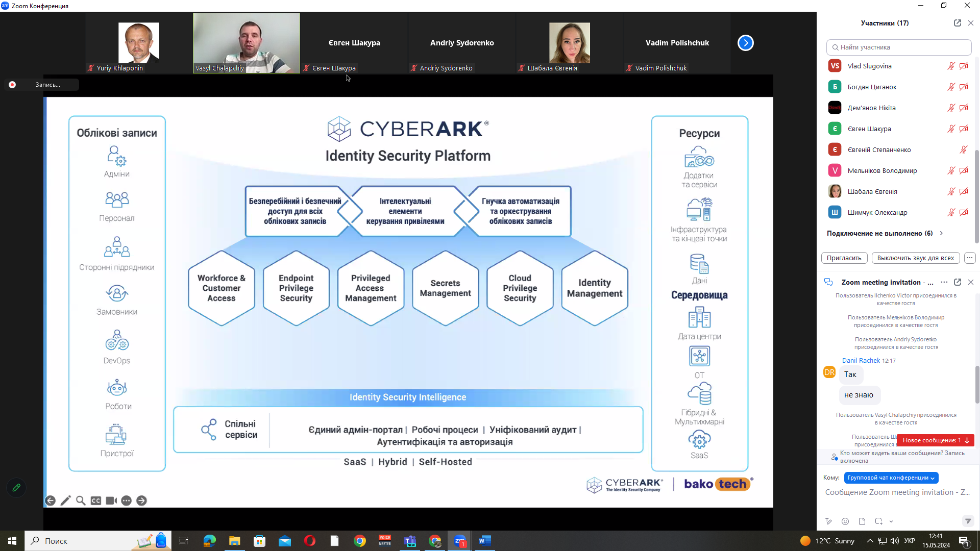The image size is (980, 551).
Task: Open the notification center in the taskbar
Action: [964, 541]
